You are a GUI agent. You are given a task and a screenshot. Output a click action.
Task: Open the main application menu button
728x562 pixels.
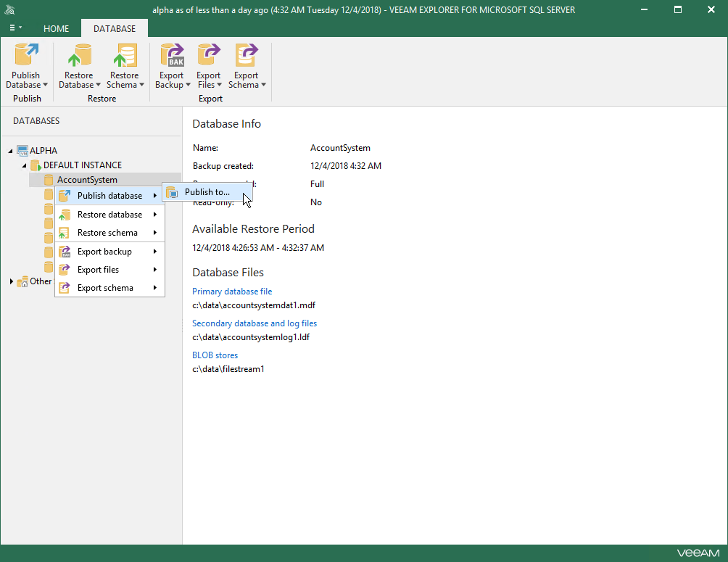[15, 28]
